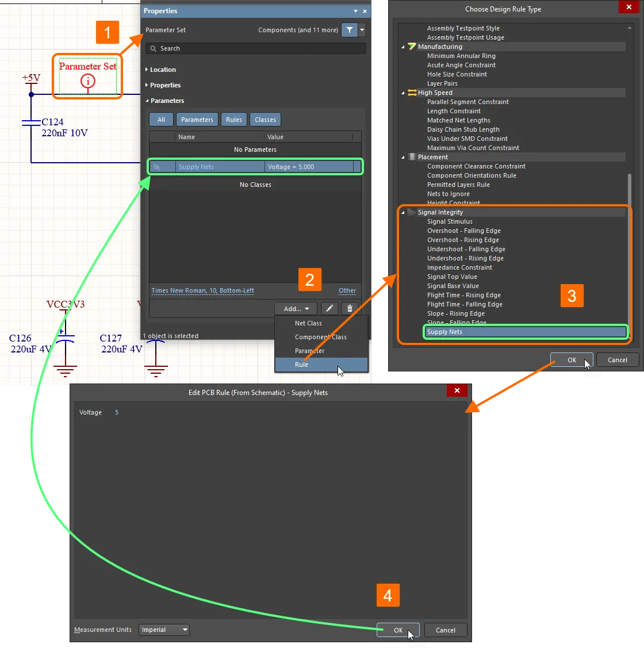Click the Properties panel options arrow
The image size is (644, 648).
(355, 11)
